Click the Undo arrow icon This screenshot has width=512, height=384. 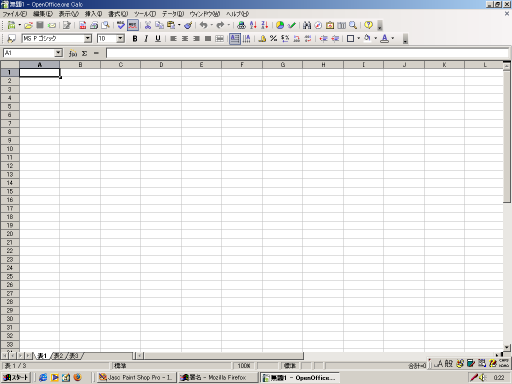203,25
